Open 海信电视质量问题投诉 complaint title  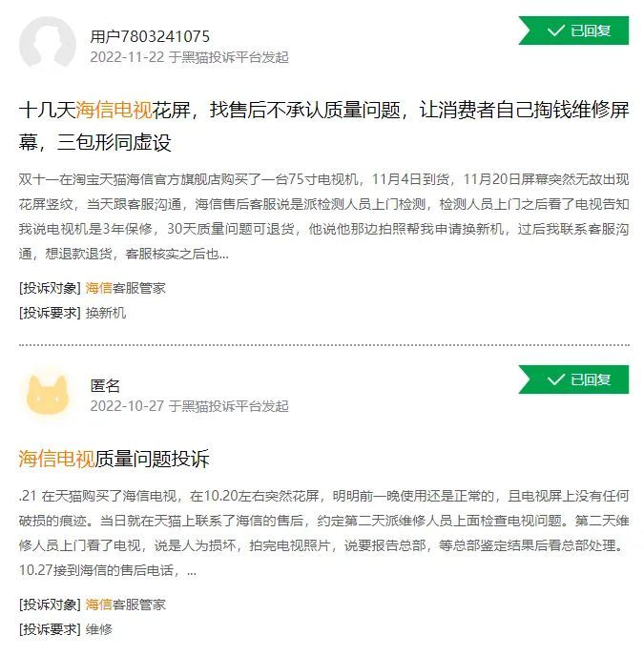pyautogui.click(x=114, y=459)
